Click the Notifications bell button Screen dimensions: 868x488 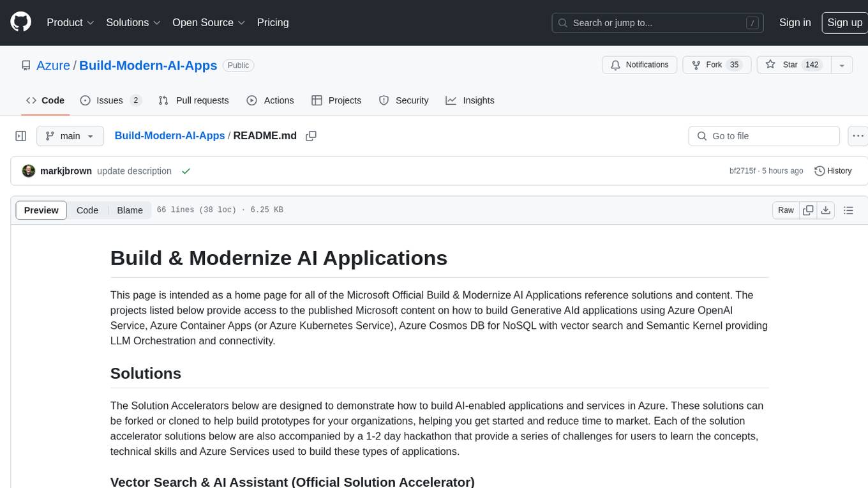640,65
